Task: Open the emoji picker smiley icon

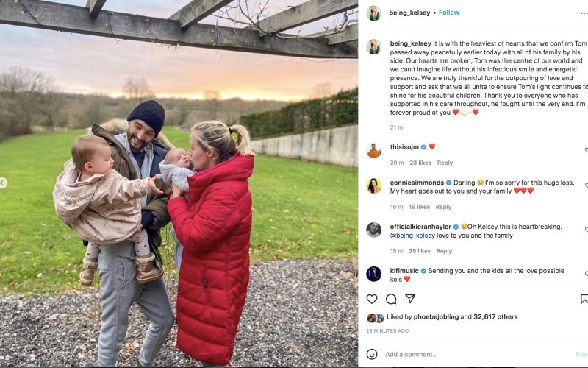Action: 372,354
